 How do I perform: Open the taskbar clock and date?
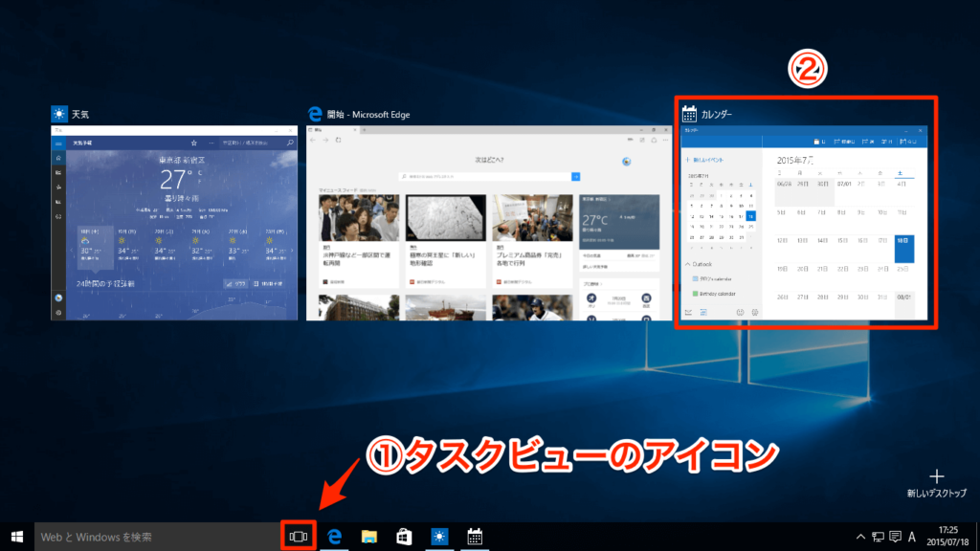(x=947, y=537)
